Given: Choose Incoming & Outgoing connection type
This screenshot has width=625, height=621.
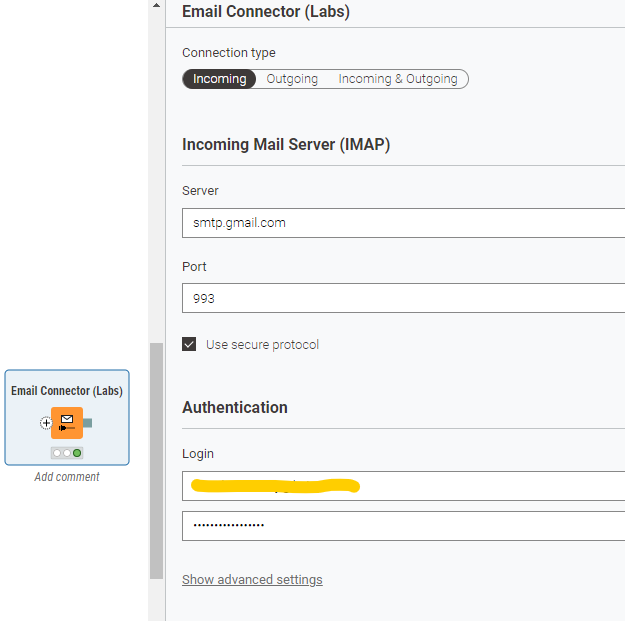Looking at the screenshot, I should (x=398, y=79).
